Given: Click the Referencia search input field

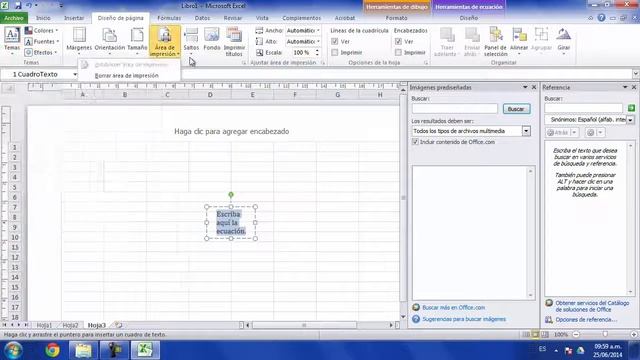Looking at the screenshot, I should click(584, 108).
